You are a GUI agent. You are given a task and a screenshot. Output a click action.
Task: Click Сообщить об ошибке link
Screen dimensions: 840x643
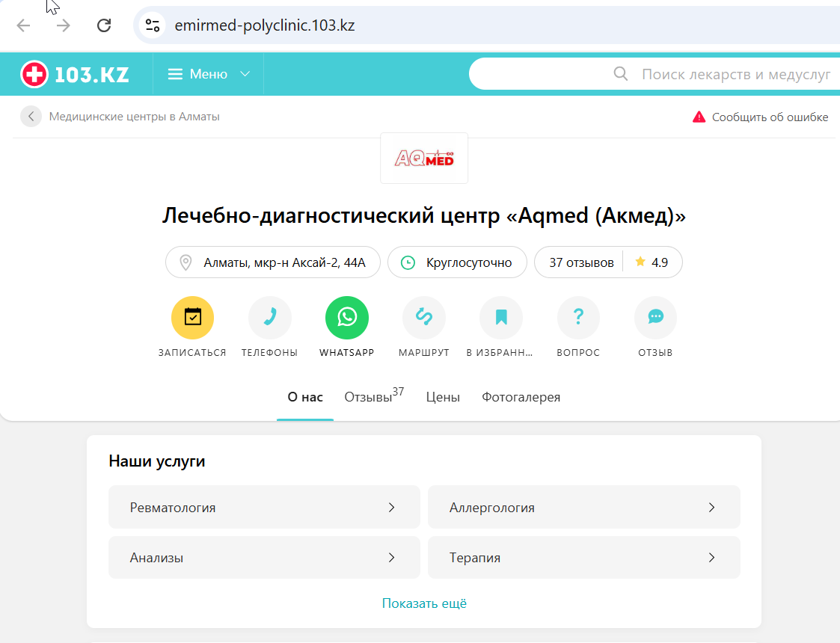[x=770, y=117]
